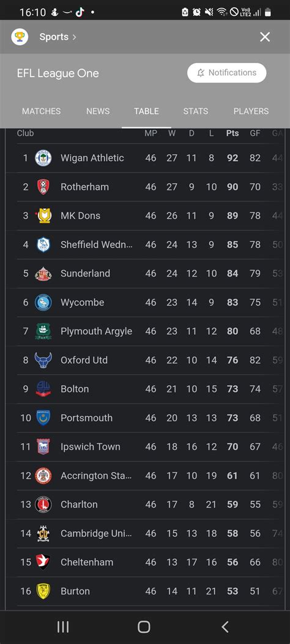Tap the Android back navigation button
This screenshot has width=290, height=644.
coord(225,627)
